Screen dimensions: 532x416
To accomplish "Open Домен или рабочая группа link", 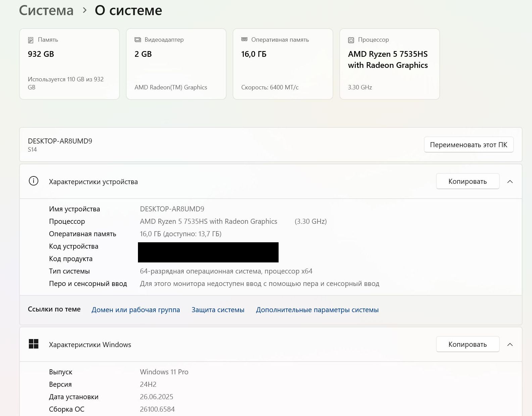I will (x=136, y=310).
